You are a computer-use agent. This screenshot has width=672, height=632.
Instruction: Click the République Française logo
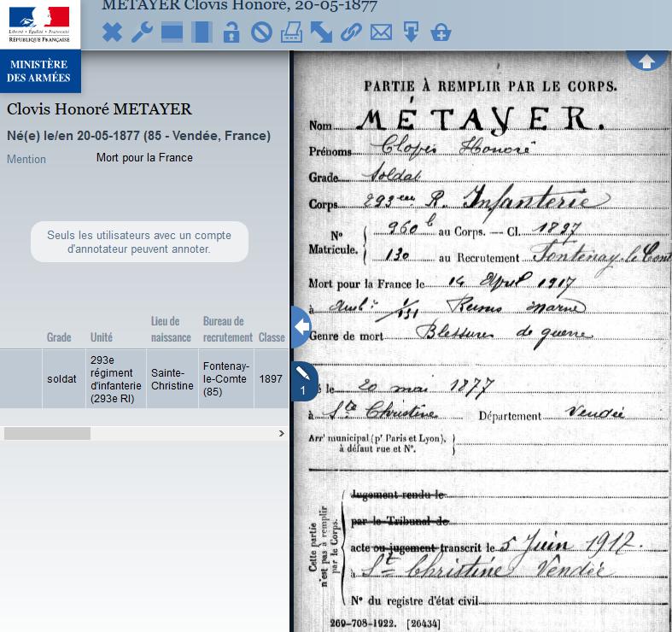point(39,24)
